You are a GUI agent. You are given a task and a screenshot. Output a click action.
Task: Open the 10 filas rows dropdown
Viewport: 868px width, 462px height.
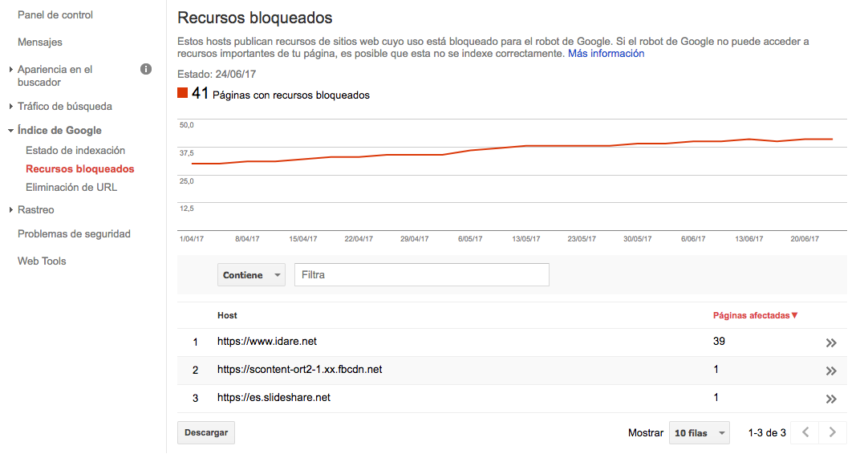coord(699,432)
